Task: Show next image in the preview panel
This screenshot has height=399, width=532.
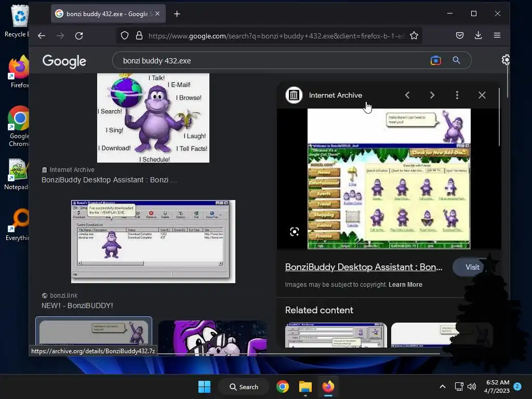Action: point(432,96)
